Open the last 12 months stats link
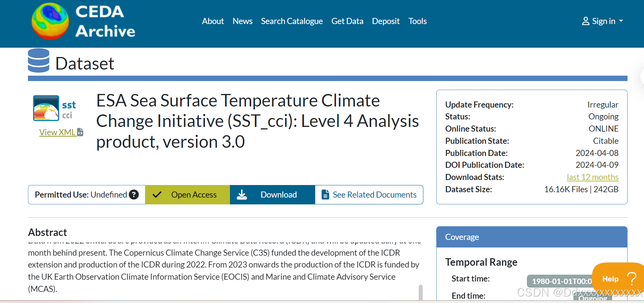 pyautogui.click(x=592, y=177)
